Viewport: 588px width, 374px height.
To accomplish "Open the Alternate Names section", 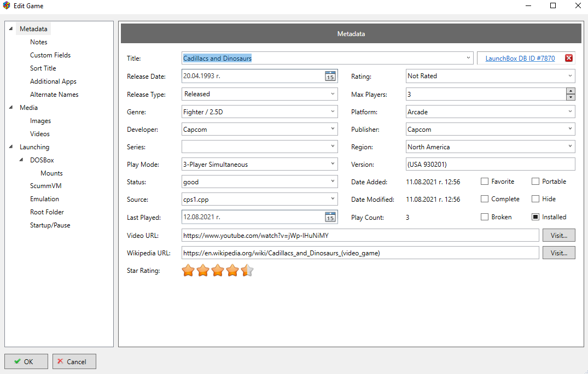I will pos(54,95).
